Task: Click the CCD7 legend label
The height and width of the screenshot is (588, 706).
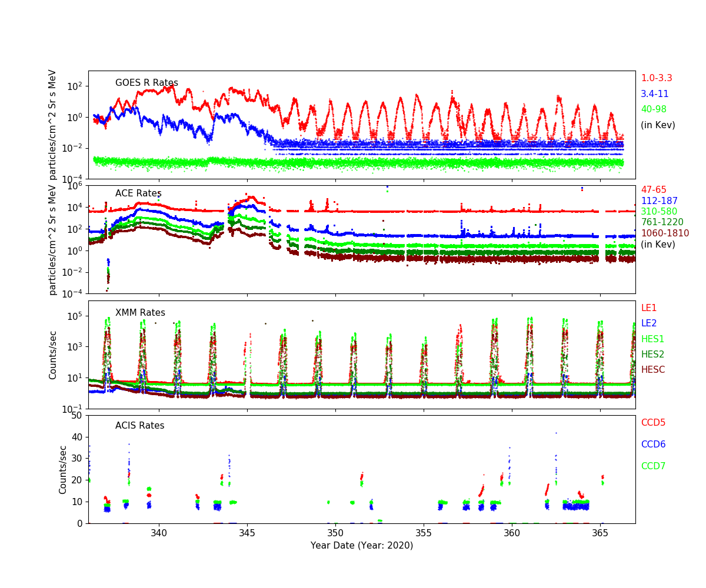Action: click(x=653, y=466)
